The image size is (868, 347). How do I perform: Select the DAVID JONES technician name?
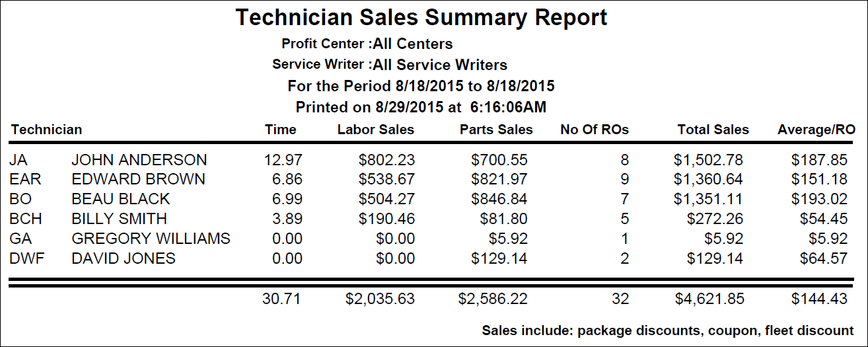click(123, 258)
